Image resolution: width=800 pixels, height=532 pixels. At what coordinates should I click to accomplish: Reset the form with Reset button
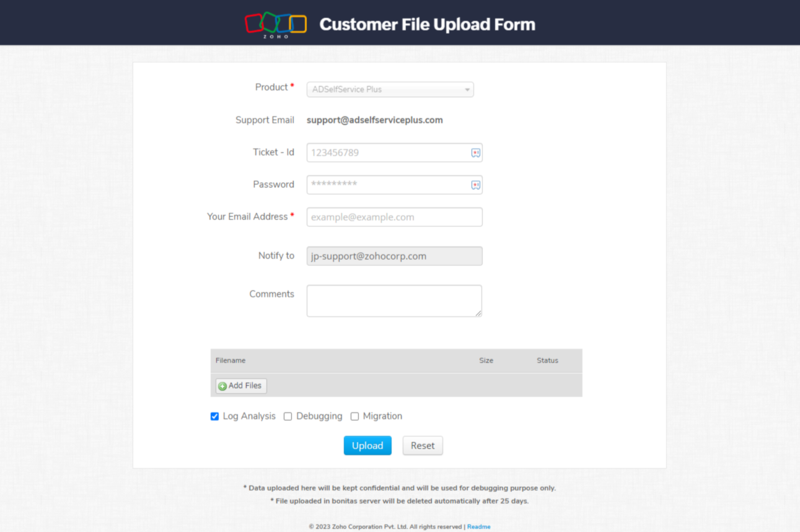click(x=423, y=446)
